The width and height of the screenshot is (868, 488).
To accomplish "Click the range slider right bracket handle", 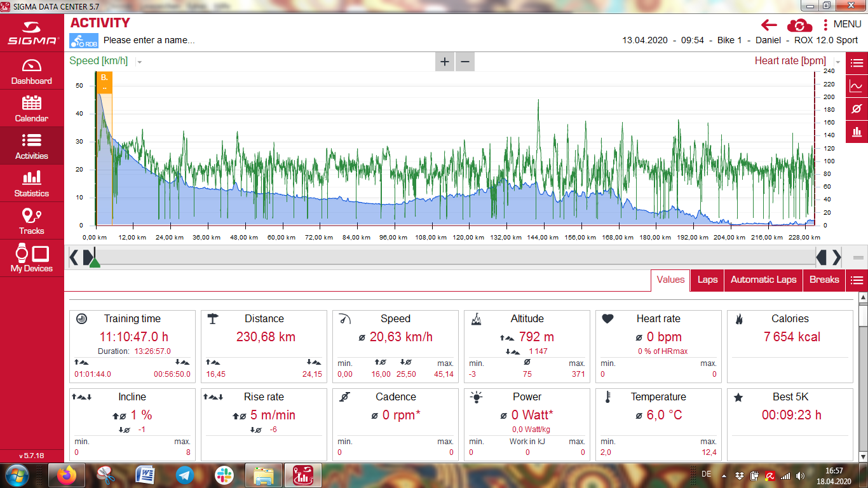I will 836,257.
